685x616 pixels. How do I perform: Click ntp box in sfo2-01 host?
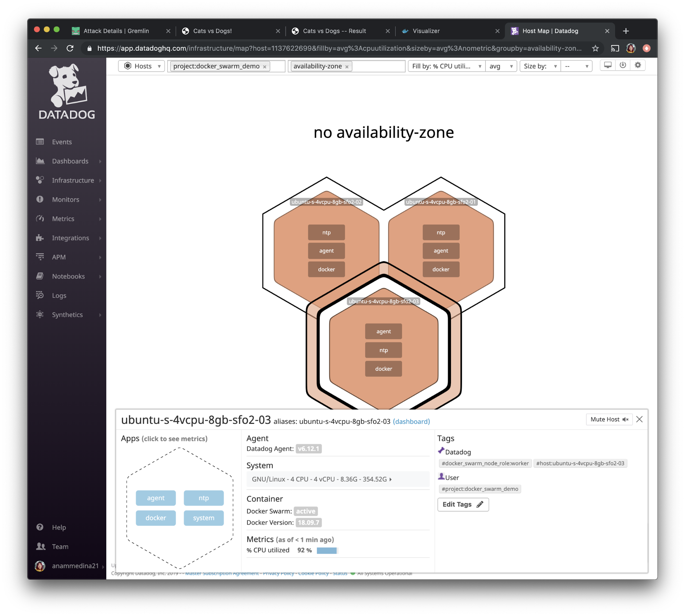(441, 232)
